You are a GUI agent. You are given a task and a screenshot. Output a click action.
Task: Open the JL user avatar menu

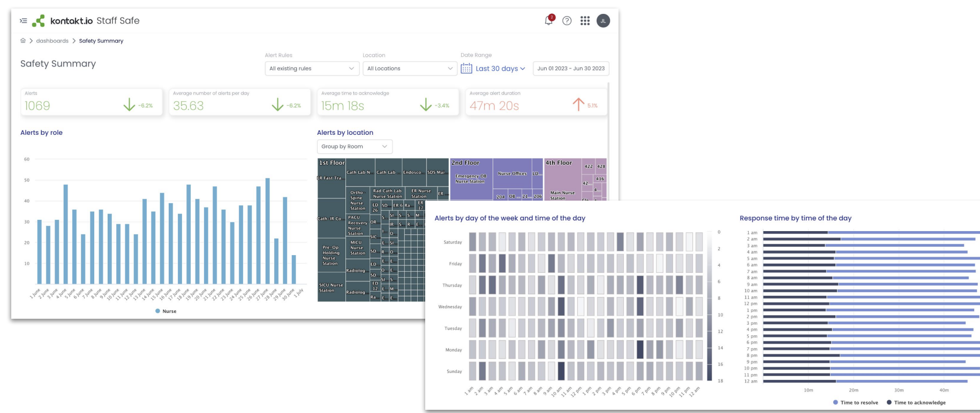[603, 21]
